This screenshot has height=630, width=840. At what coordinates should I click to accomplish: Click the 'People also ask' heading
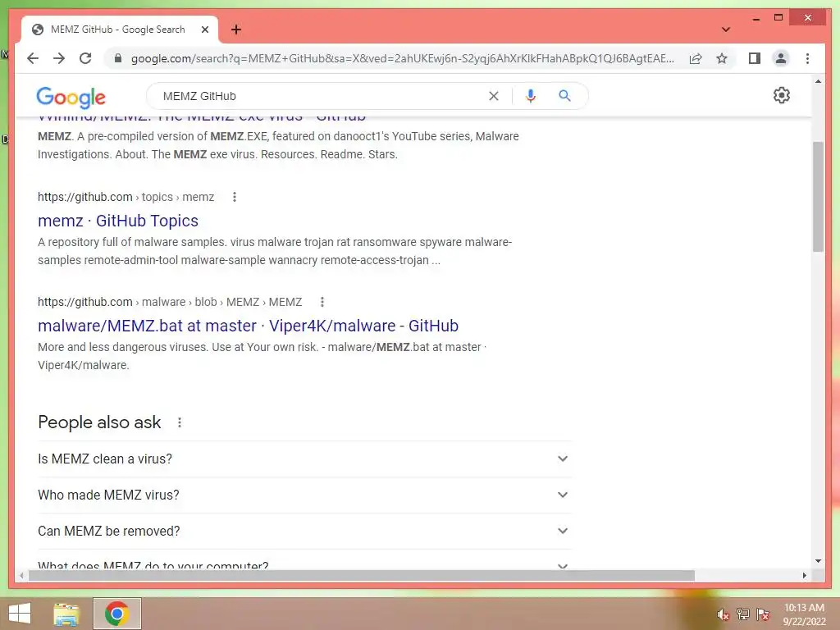point(99,422)
